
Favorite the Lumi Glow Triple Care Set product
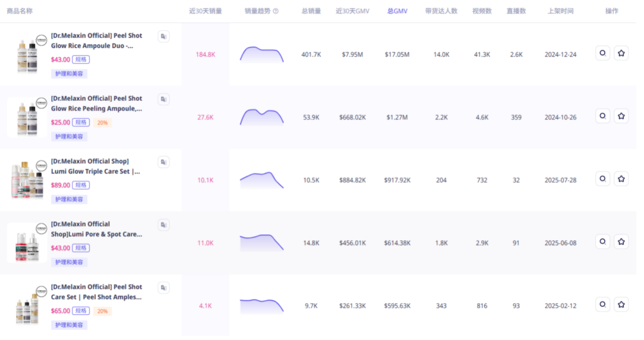[x=621, y=179]
